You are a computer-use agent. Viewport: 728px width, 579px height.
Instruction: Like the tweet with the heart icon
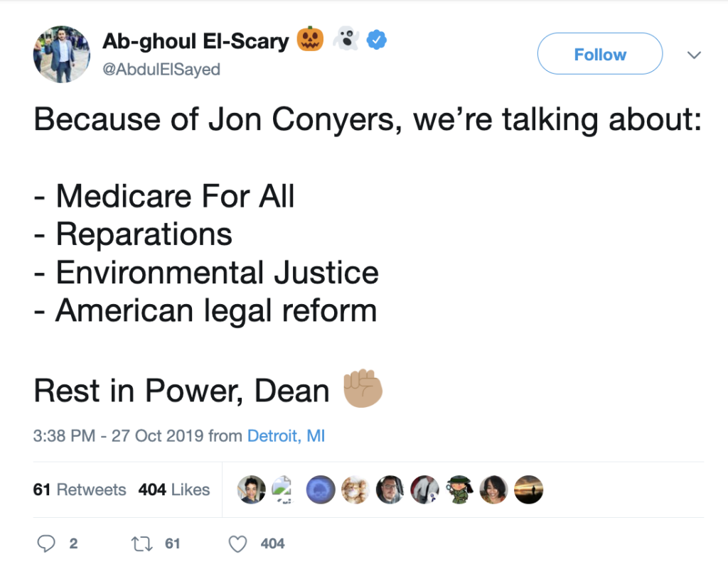pyautogui.click(x=237, y=543)
